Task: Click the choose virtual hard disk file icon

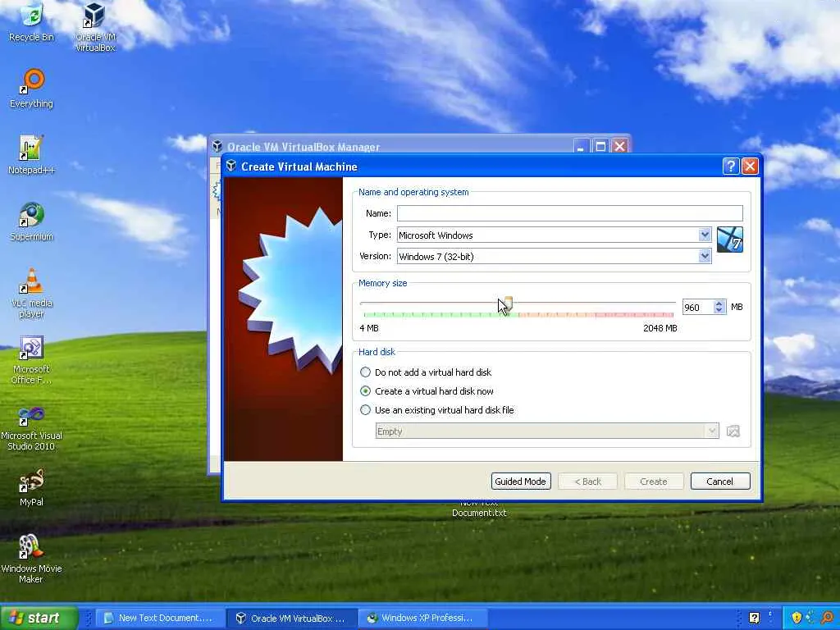Action: click(733, 431)
